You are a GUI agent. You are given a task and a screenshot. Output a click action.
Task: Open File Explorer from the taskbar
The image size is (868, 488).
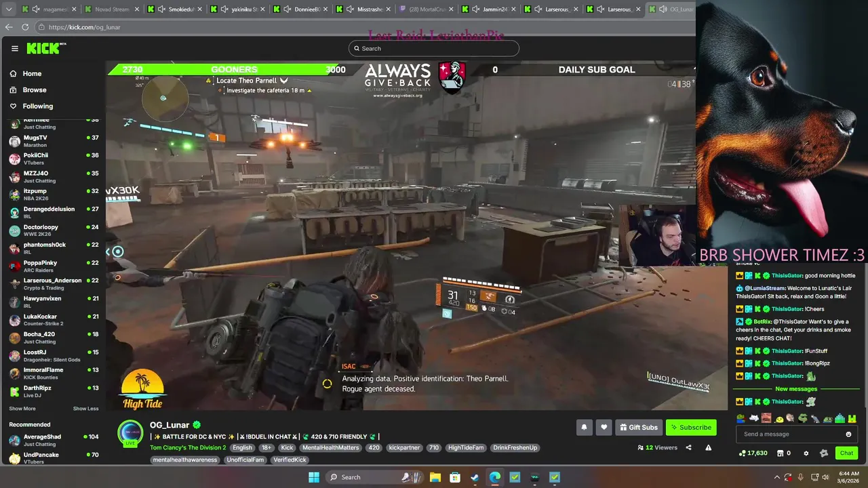[x=435, y=477]
